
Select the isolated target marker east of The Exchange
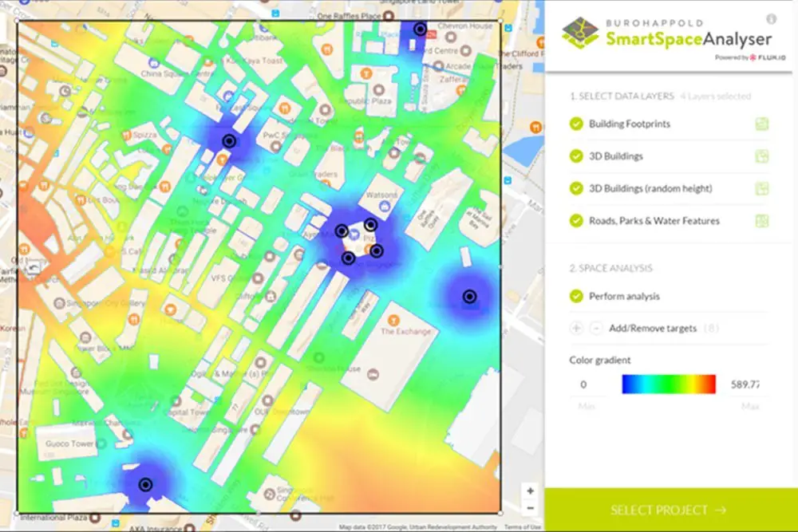coord(470,297)
